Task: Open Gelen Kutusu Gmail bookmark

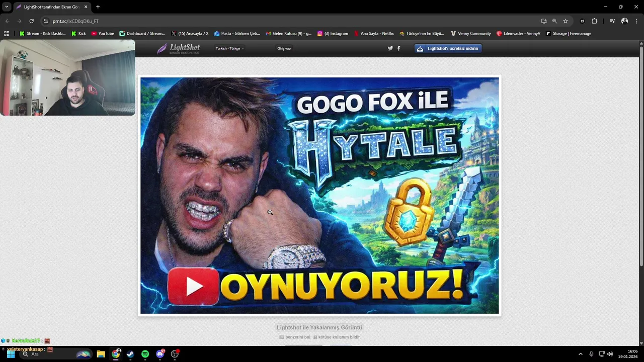Action: tap(289, 34)
